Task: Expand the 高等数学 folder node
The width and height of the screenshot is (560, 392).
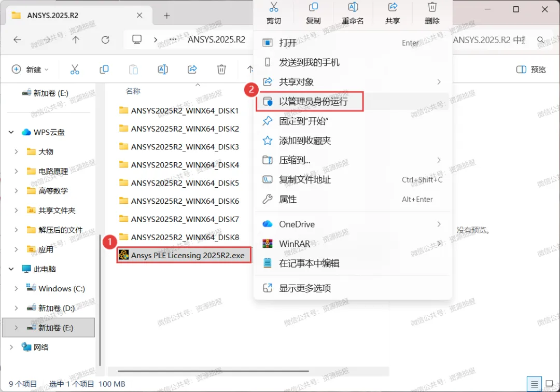Action: point(16,191)
